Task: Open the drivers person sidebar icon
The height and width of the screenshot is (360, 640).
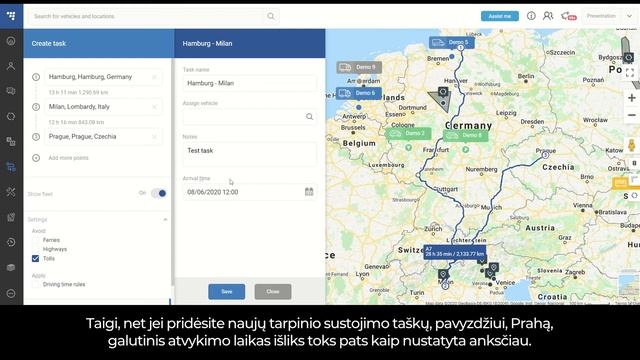Action: pyautogui.click(x=11, y=66)
